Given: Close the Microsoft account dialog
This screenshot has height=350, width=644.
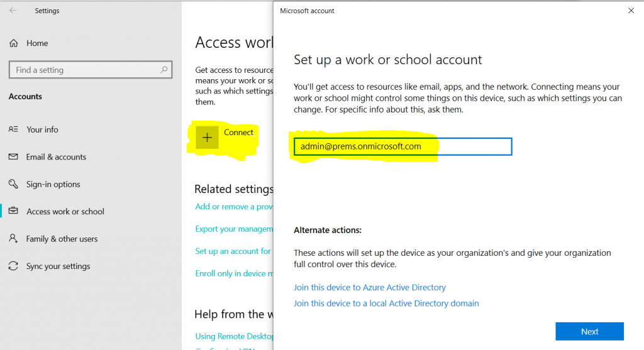Looking at the screenshot, I should click(x=631, y=11).
